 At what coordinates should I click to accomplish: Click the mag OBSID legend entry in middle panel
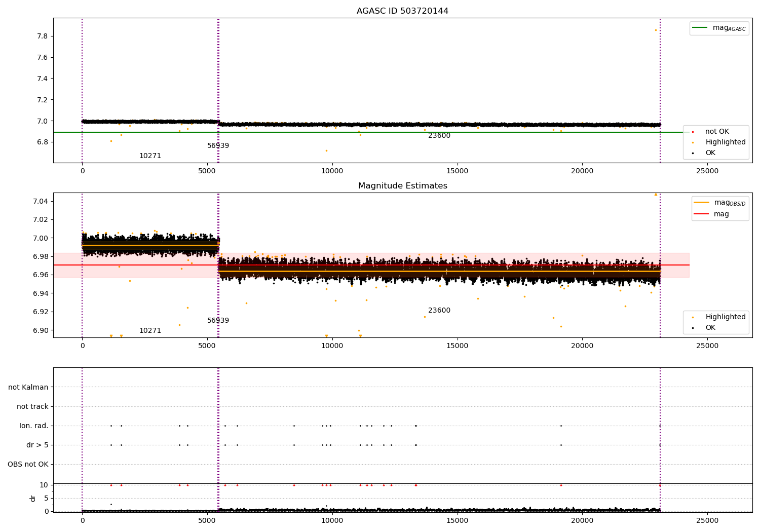(x=720, y=203)
